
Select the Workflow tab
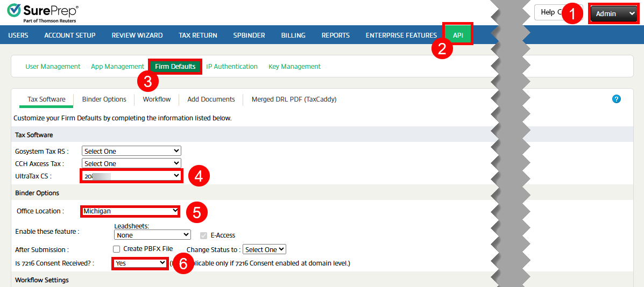pos(157,99)
